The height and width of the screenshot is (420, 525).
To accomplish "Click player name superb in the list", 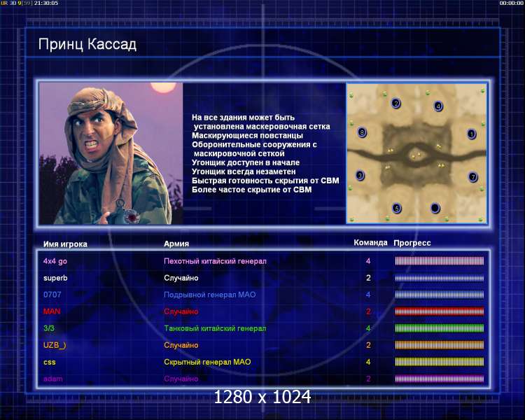I will coord(55,278).
